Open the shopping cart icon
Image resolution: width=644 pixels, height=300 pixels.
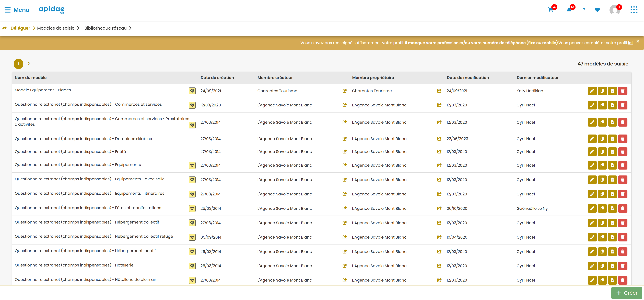(x=551, y=10)
